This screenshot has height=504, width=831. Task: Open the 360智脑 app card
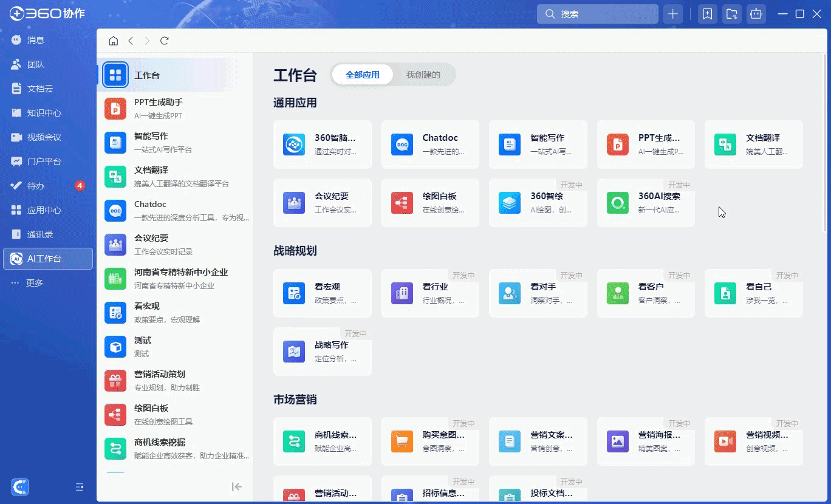coord(323,145)
